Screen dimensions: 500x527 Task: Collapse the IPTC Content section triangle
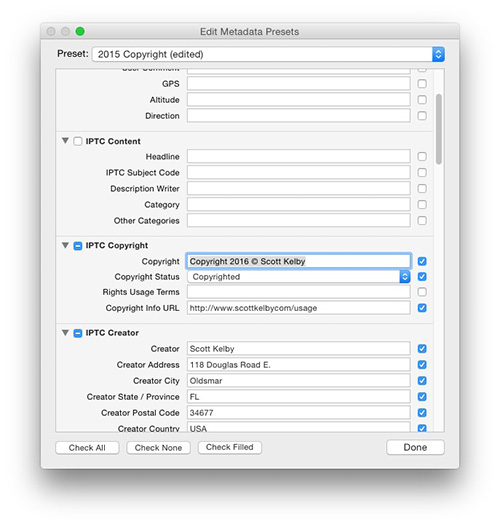65,140
